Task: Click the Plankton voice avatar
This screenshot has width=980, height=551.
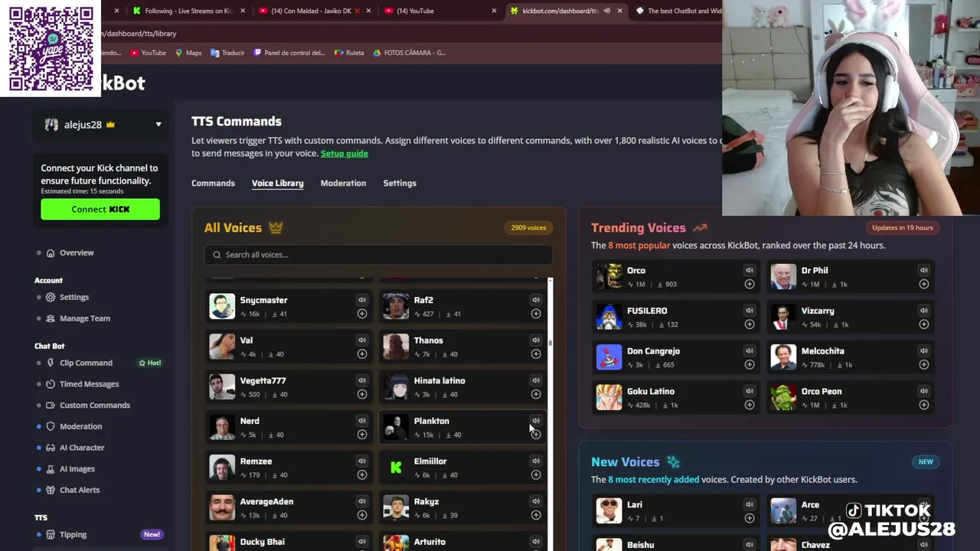Action: tap(396, 427)
